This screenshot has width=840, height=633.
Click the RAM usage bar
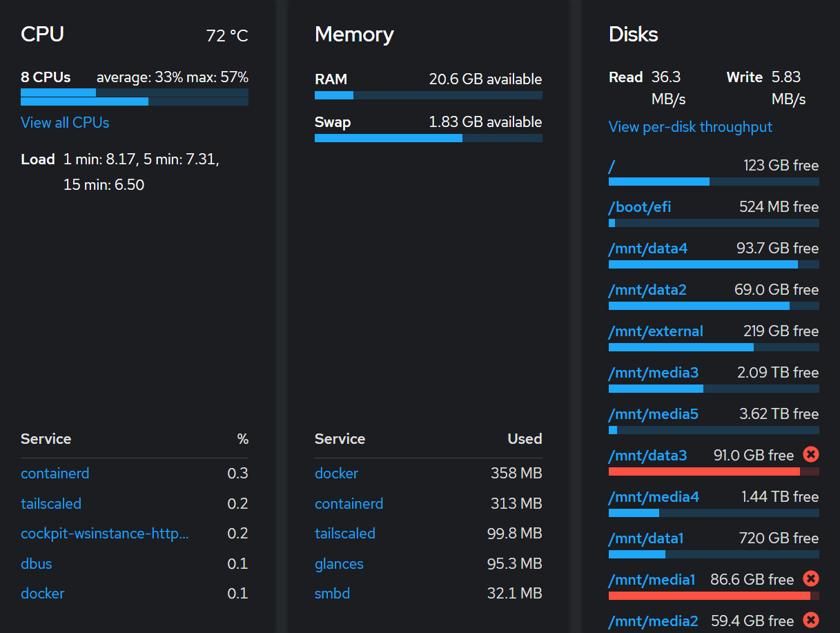(x=428, y=95)
